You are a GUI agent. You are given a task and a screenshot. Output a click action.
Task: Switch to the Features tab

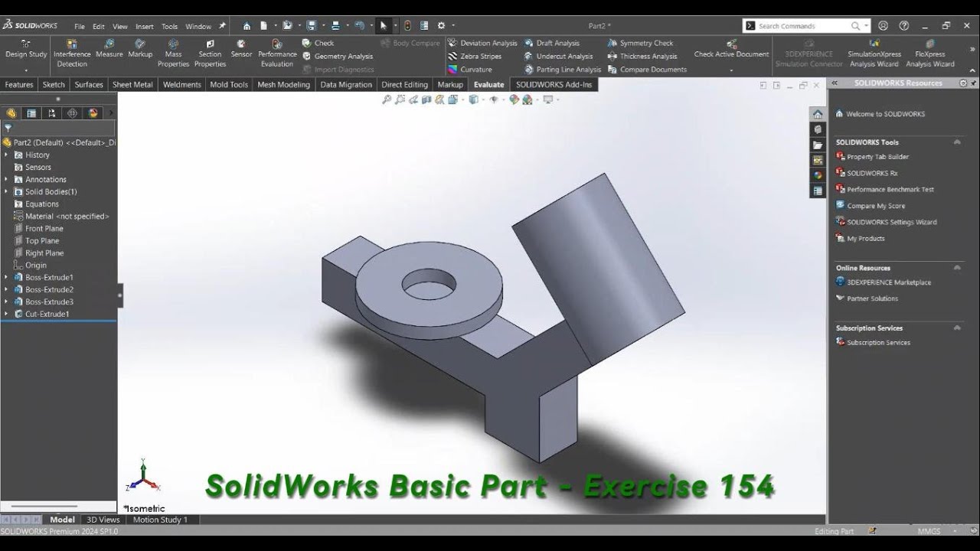click(19, 85)
